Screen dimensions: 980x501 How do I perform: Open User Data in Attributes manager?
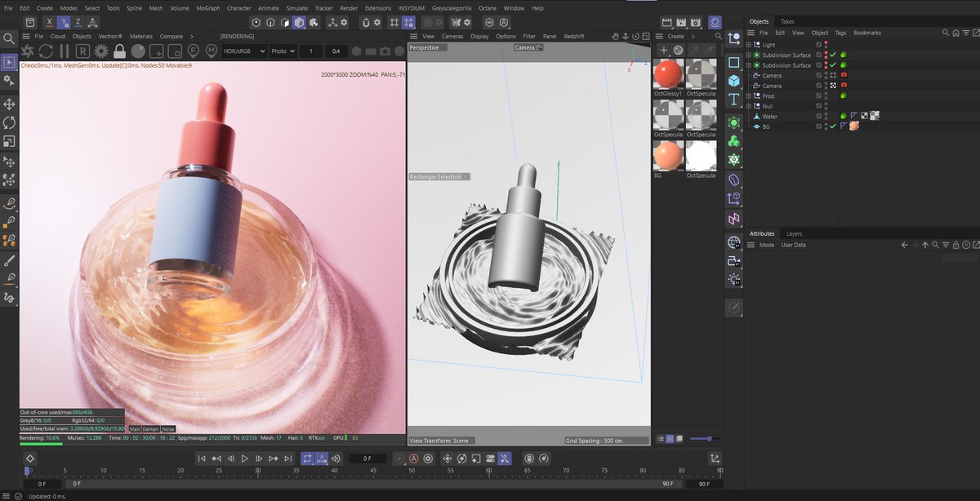793,245
